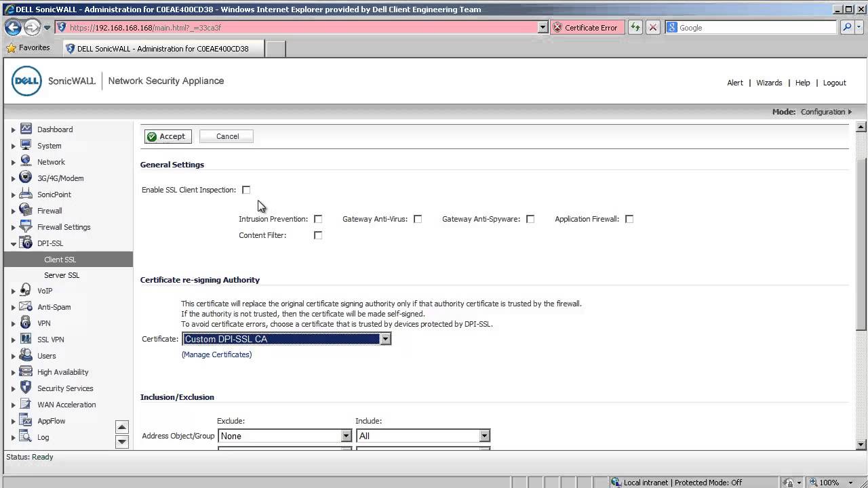Click the DPI-SSL icon

click(26, 243)
